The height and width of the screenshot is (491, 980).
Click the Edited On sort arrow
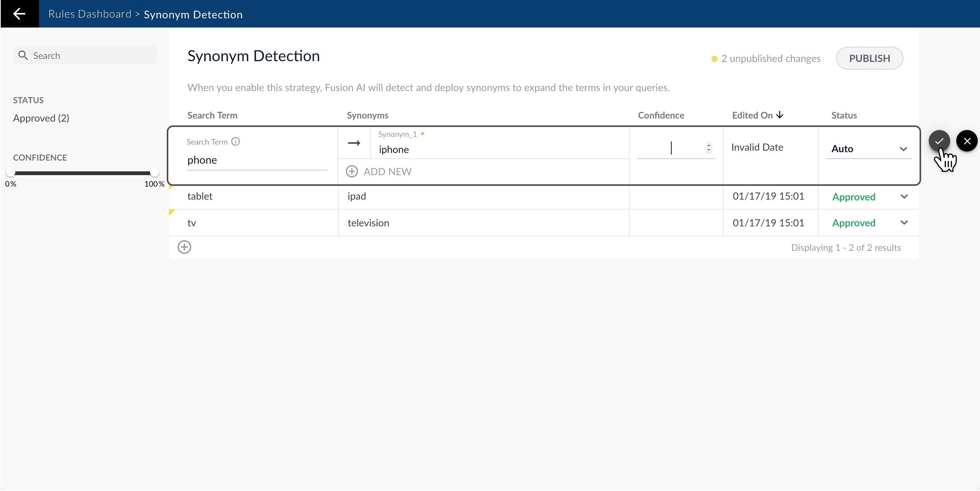pyautogui.click(x=780, y=115)
